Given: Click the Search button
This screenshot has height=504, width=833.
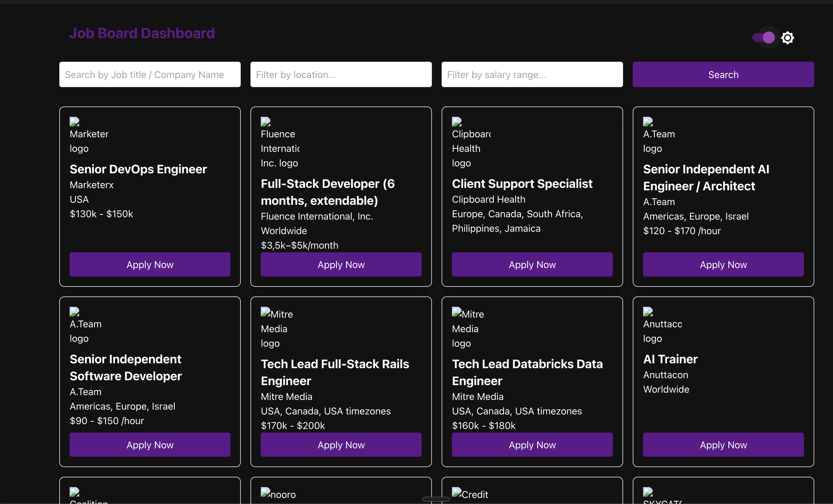Looking at the screenshot, I should click(x=723, y=74).
